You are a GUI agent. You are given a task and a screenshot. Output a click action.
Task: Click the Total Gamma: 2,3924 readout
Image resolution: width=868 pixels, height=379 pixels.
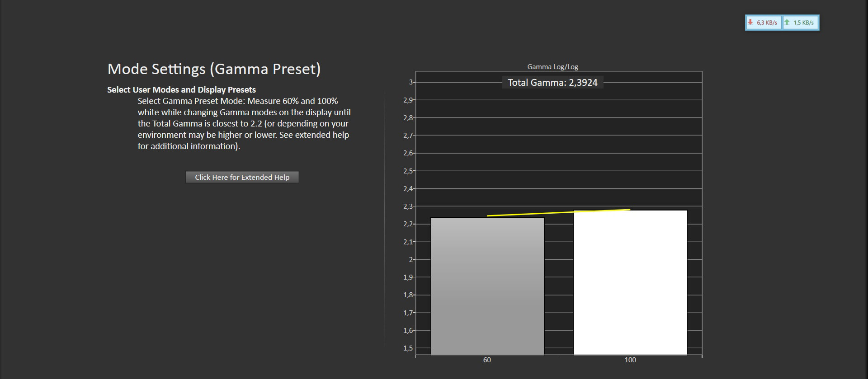click(552, 83)
